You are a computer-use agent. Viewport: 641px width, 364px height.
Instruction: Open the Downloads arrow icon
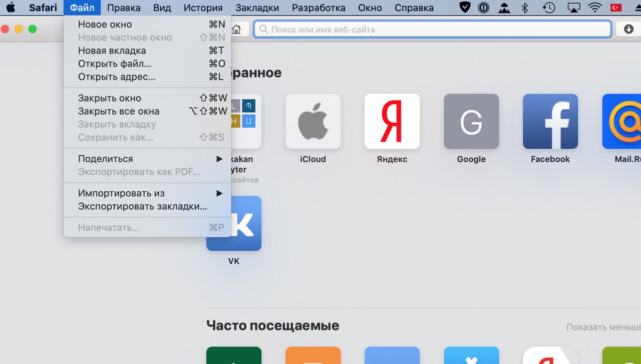[628, 29]
